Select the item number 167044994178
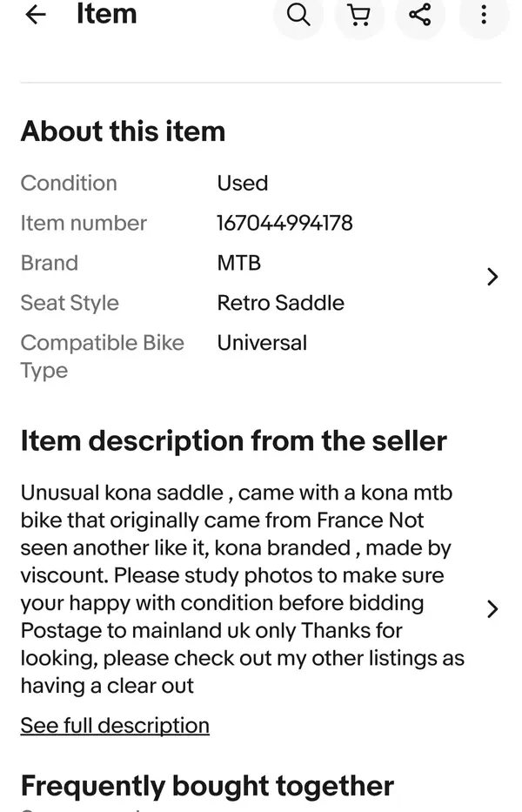 tap(284, 223)
